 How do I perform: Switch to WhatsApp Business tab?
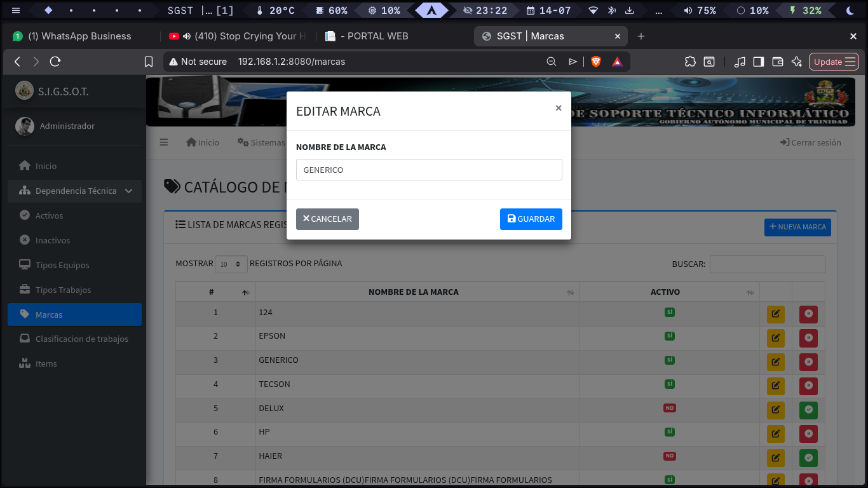[79, 36]
